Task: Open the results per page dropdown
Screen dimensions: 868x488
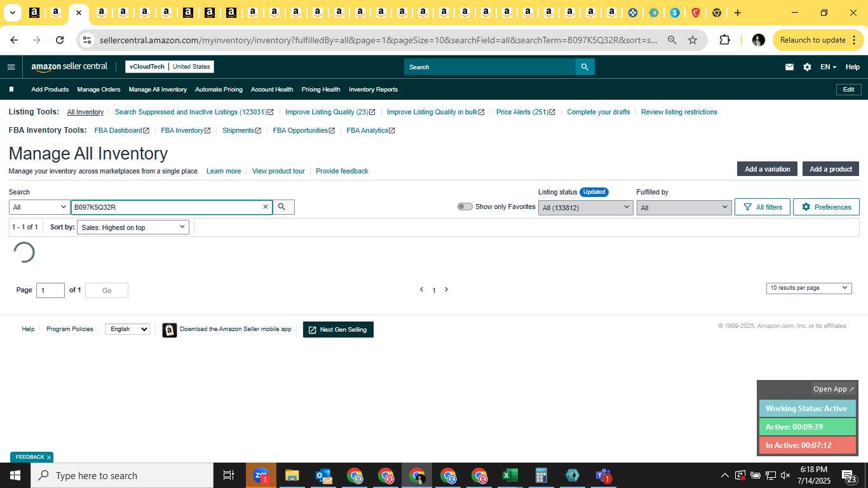Action: pyautogui.click(x=809, y=288)
